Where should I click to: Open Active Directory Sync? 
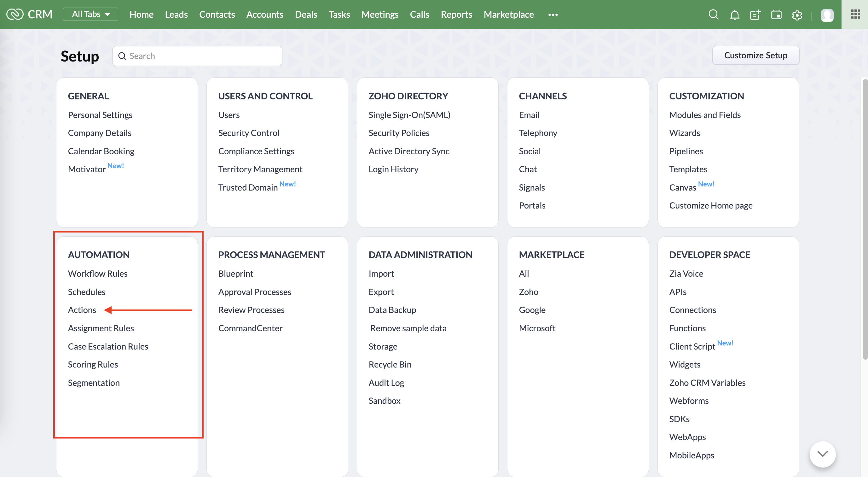pos(409,151)
